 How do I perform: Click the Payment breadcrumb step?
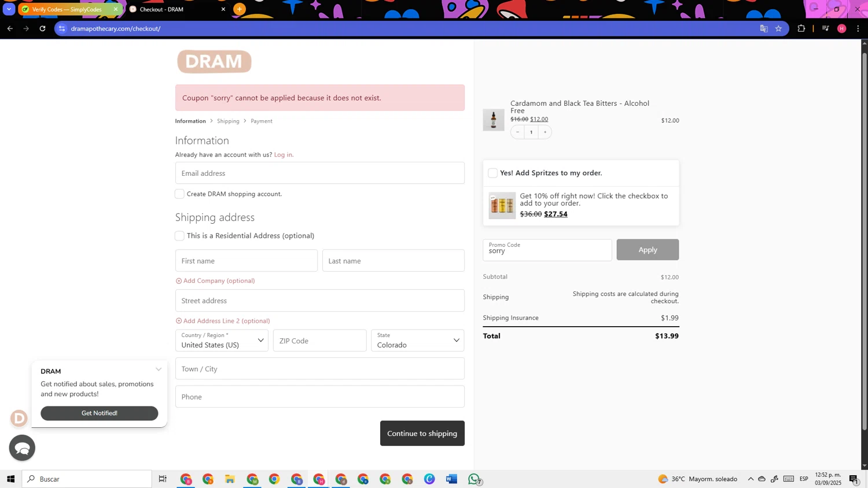262,121
